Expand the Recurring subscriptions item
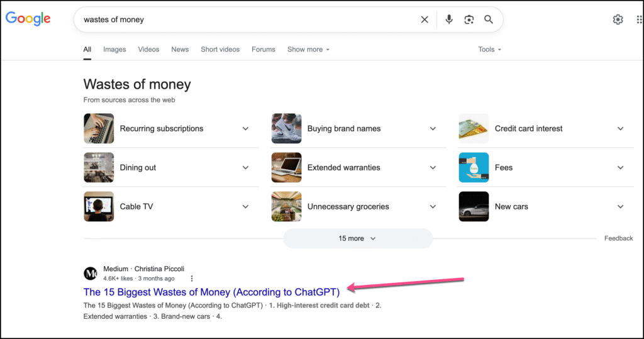The image size is (644, 339). point(245,128)
